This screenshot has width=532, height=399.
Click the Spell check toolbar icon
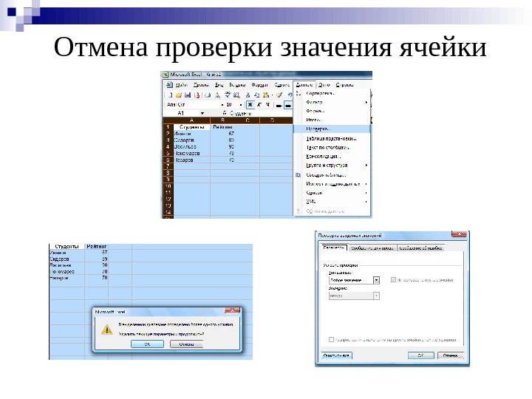coord(228,95)
